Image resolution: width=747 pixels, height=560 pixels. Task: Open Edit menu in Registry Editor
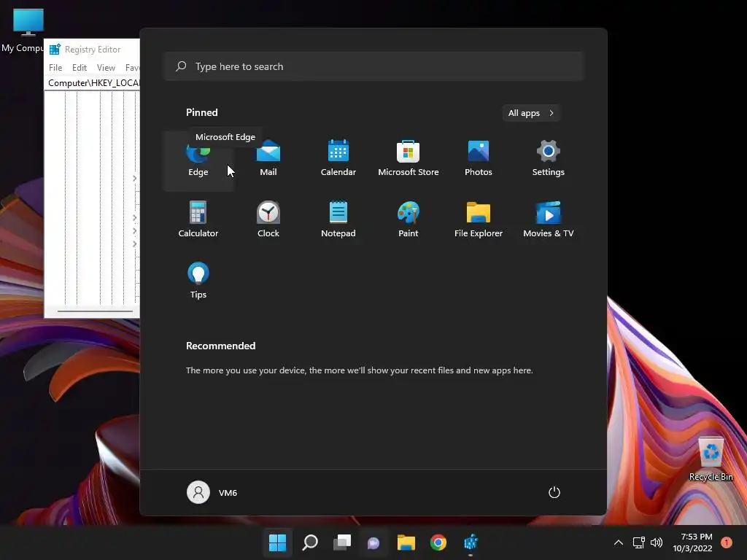(79, 68)
